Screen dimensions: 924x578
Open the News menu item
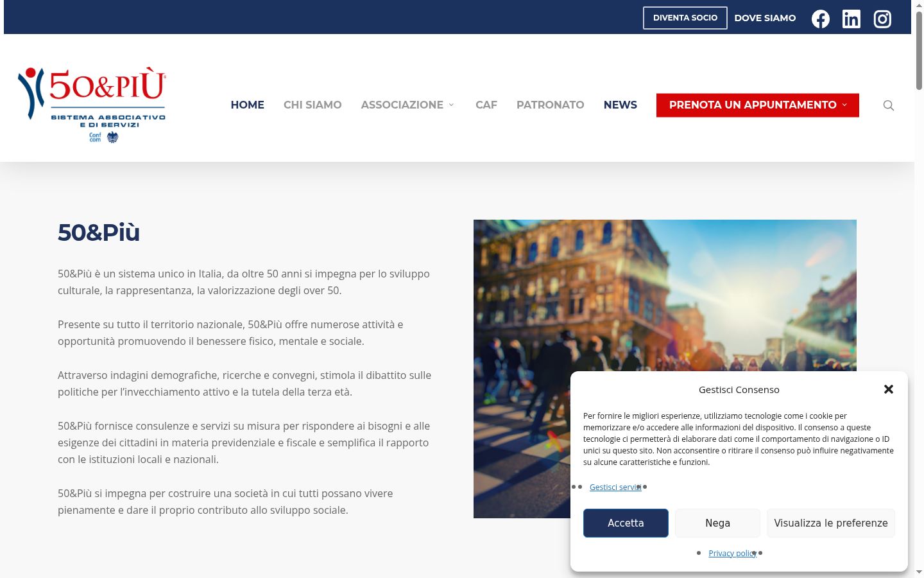click(x=620, y=105)
